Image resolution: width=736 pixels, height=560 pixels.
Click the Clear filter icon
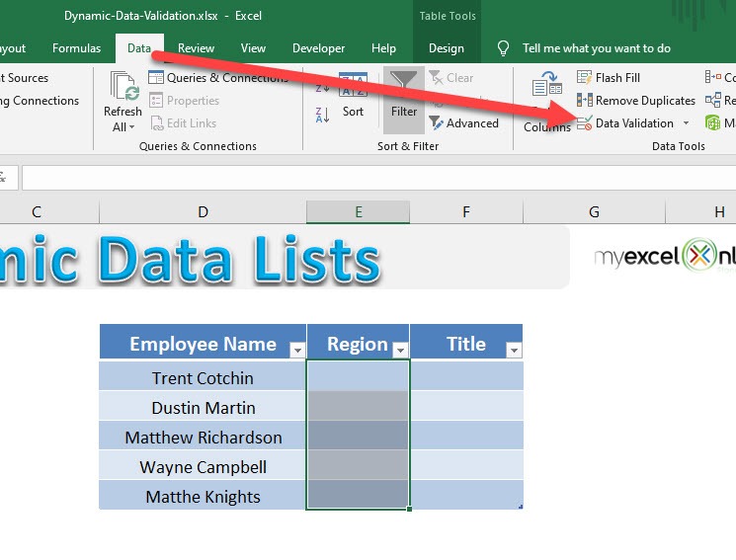[436, 77]
